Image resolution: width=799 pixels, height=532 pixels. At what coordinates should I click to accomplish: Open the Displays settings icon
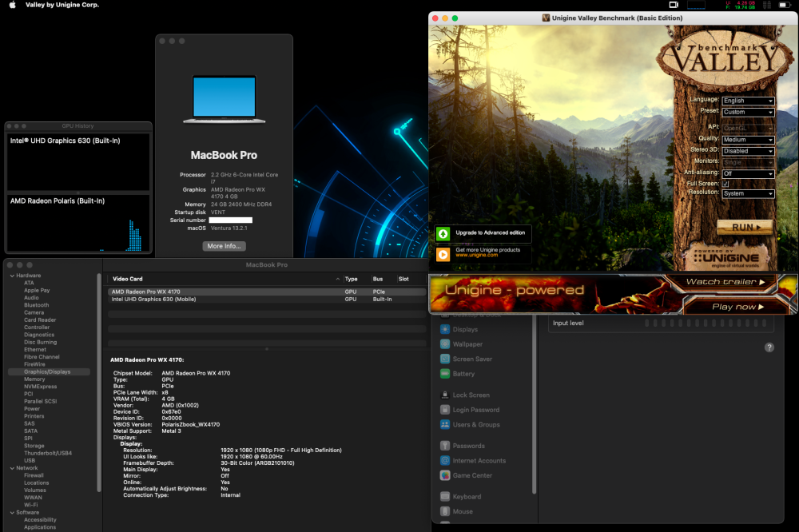coord(445,329)
